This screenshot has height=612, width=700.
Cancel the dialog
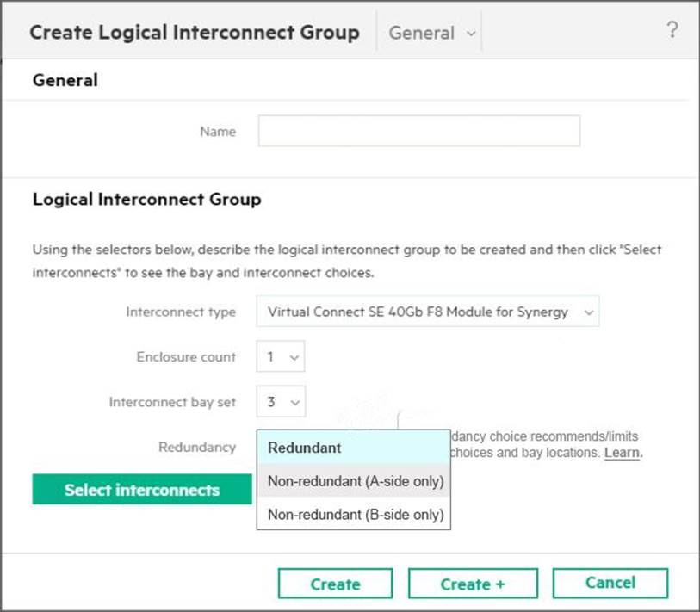click(x=610, y=583)
